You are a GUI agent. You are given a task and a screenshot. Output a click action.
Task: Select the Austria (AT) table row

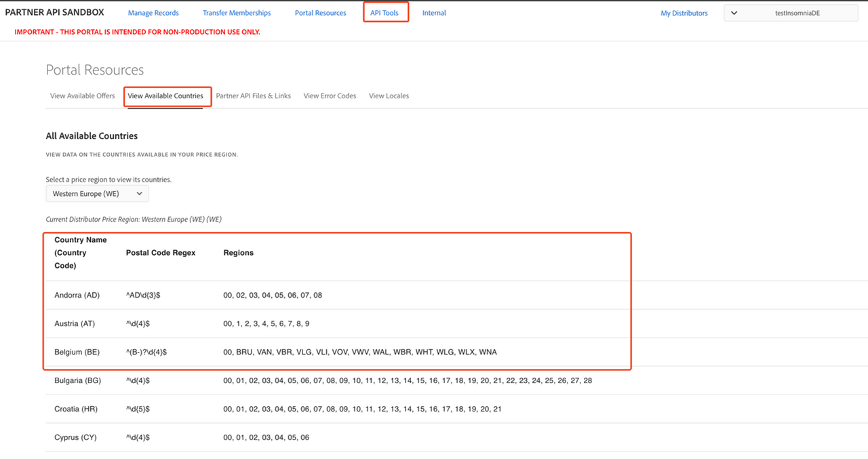pos(75,324)
